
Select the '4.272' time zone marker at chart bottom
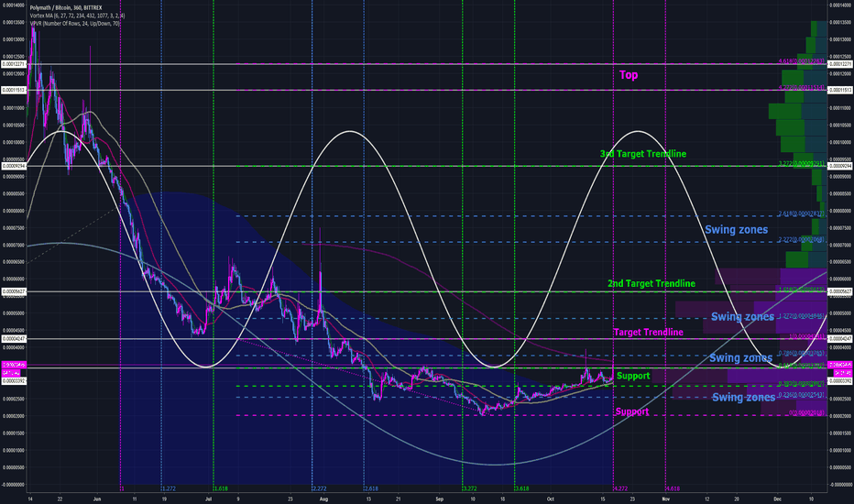coord(620,488)
